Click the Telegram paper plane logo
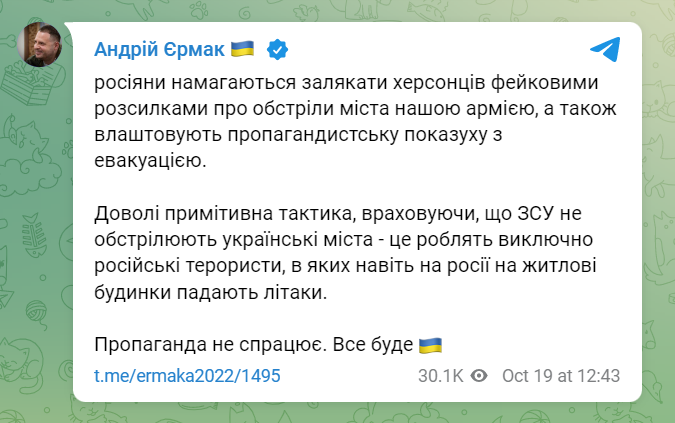 tap(603, 49)
